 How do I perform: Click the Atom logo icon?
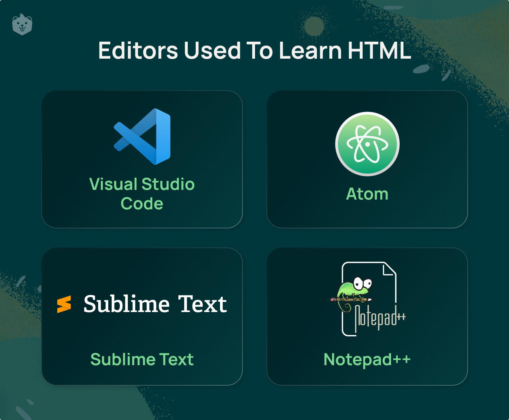(367, 144)
